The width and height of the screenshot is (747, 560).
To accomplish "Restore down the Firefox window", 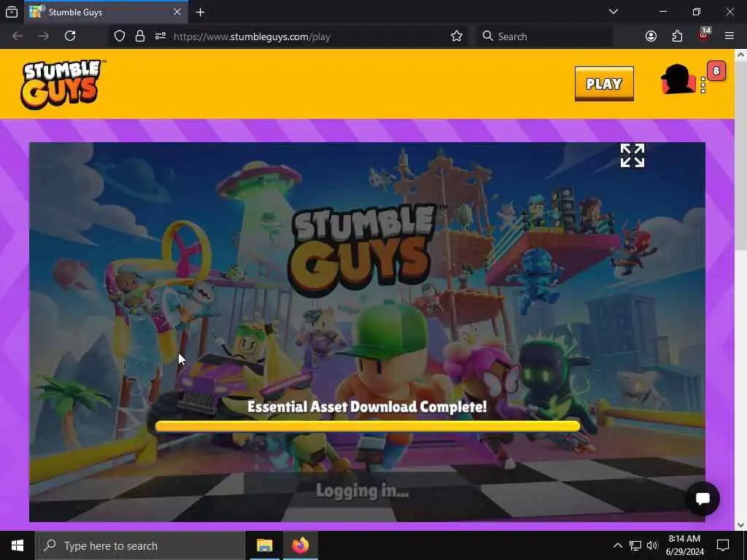I will point(697,12).
